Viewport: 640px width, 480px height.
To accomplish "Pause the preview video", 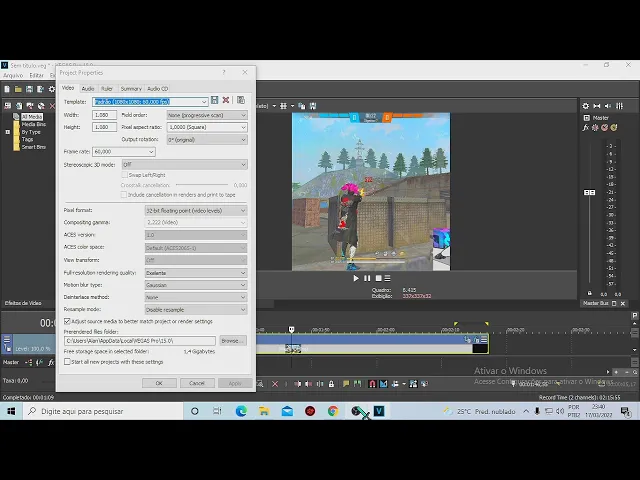I will click(x=367, y=278).
